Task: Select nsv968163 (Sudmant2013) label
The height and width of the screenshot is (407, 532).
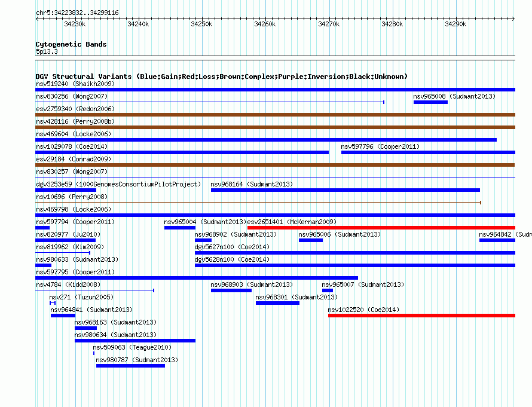Action: pos(115,322)
